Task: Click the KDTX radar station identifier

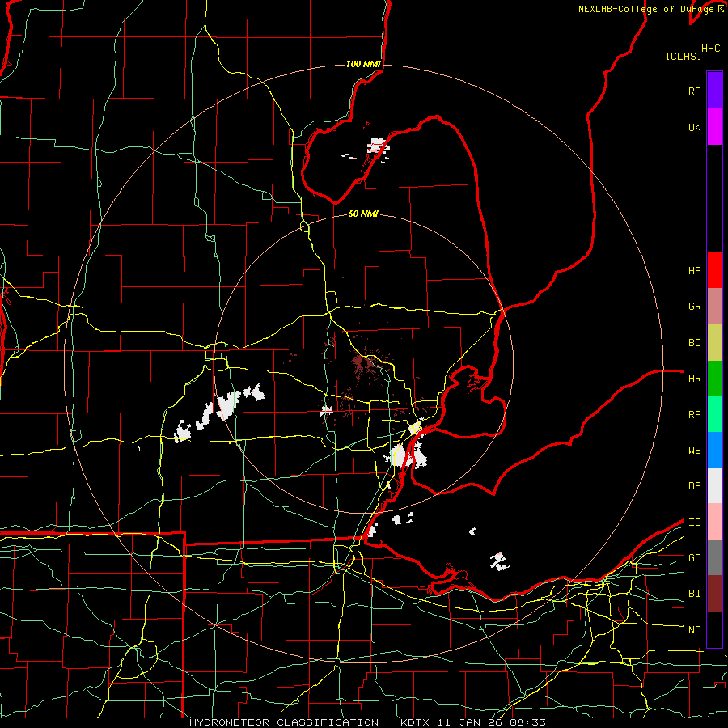Action: [416, 722]
